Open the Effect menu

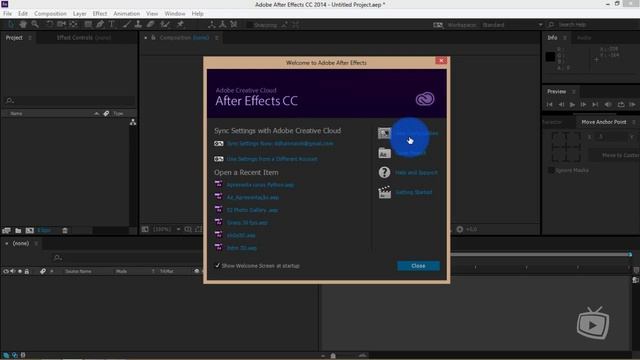(x=100, y=13)
